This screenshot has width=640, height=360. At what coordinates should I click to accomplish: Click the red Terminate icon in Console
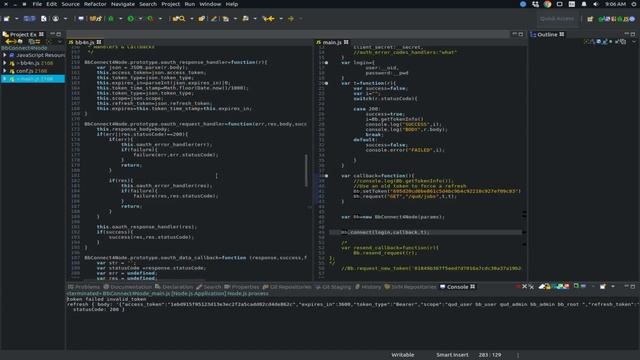pyautogui.click(x=518, y=287)
